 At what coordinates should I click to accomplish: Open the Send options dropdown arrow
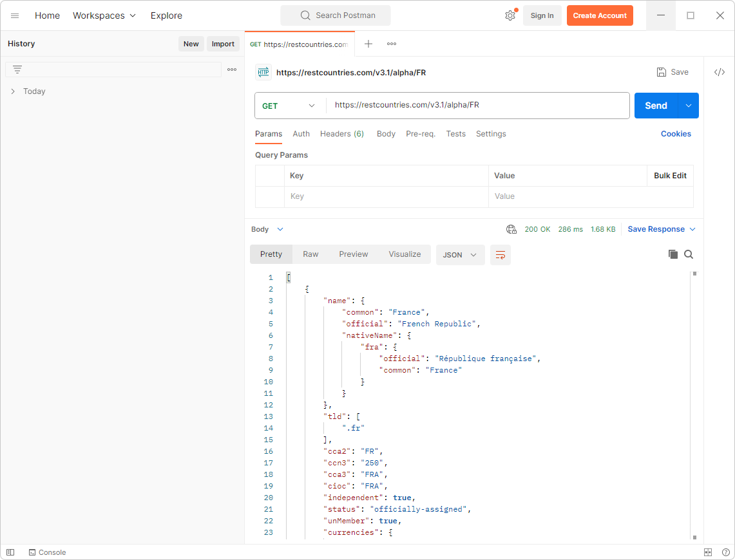(x=689, y=106)
